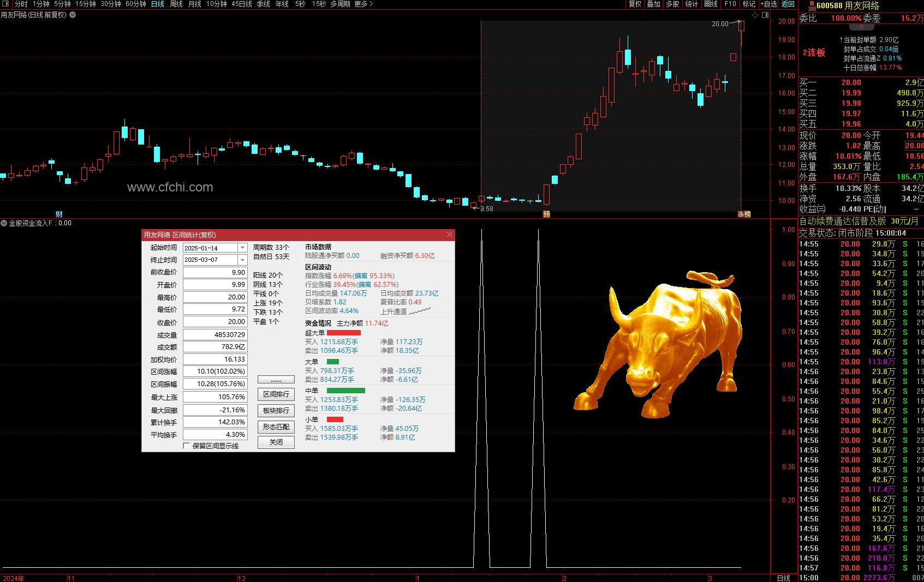This screenshot has width=924, height=582.
Task: Switch to 15分钟 period
Action: tap(86, 4)
